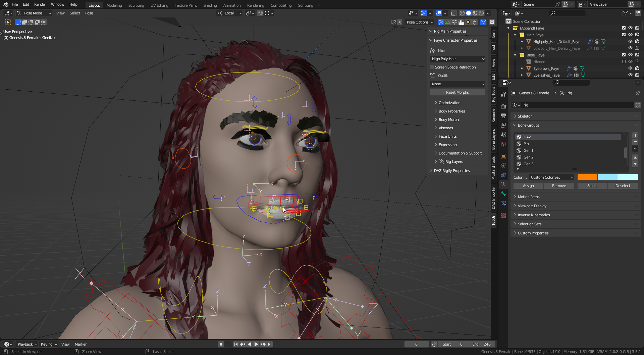This screenshot has width=644, height=355.
Task: Hide Eyelashes_Faye in viewport
Action: (x=631, y=75)
